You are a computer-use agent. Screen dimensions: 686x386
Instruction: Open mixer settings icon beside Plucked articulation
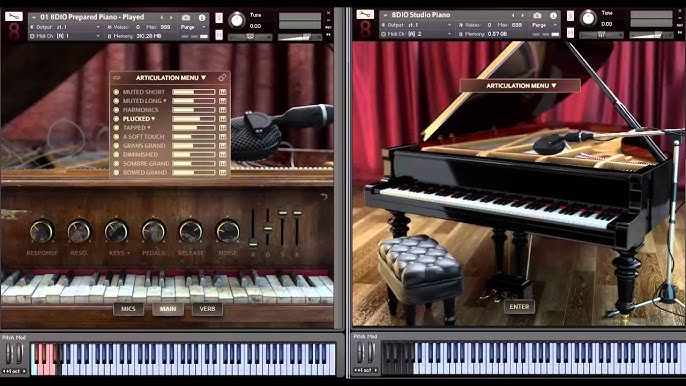coord(222,119)
